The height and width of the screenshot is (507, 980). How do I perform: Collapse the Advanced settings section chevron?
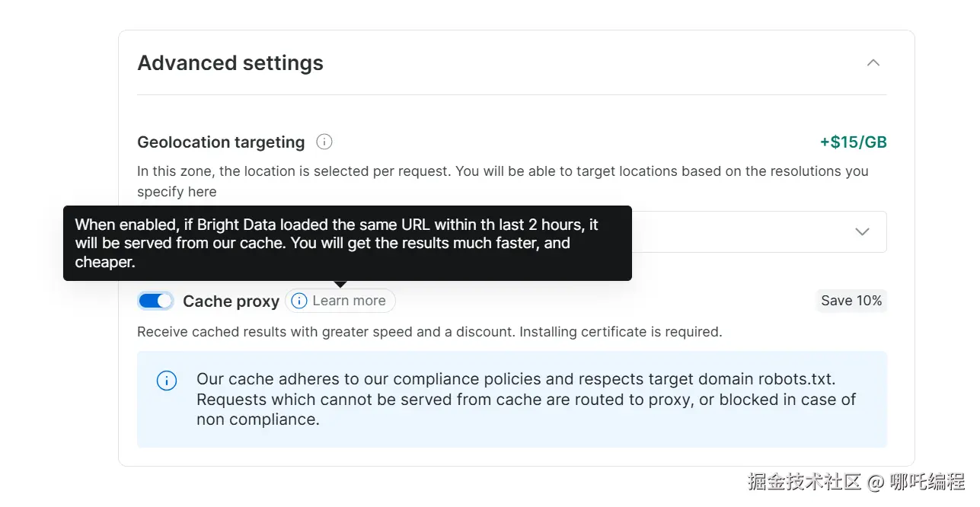pyautogui.click(x=873, y=63)
